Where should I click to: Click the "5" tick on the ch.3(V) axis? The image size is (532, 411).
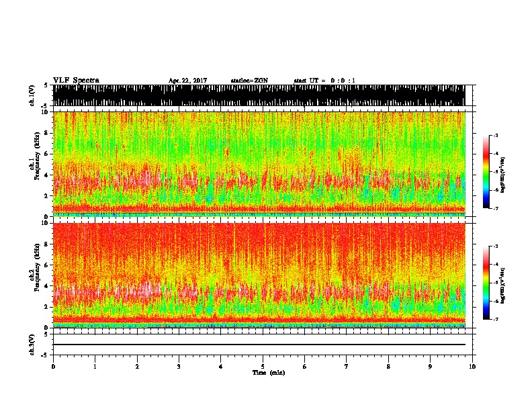click(x=46, y=334)
